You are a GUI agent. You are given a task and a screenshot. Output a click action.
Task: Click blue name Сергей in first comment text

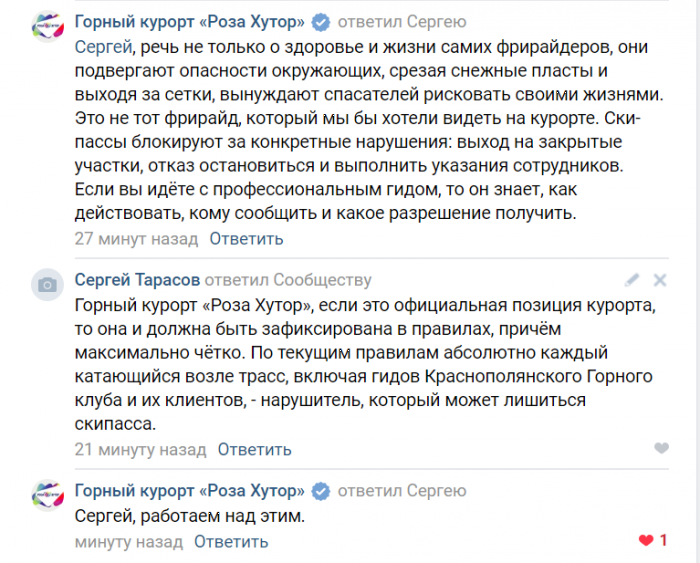pyautogui.click(x=103, y=47)
